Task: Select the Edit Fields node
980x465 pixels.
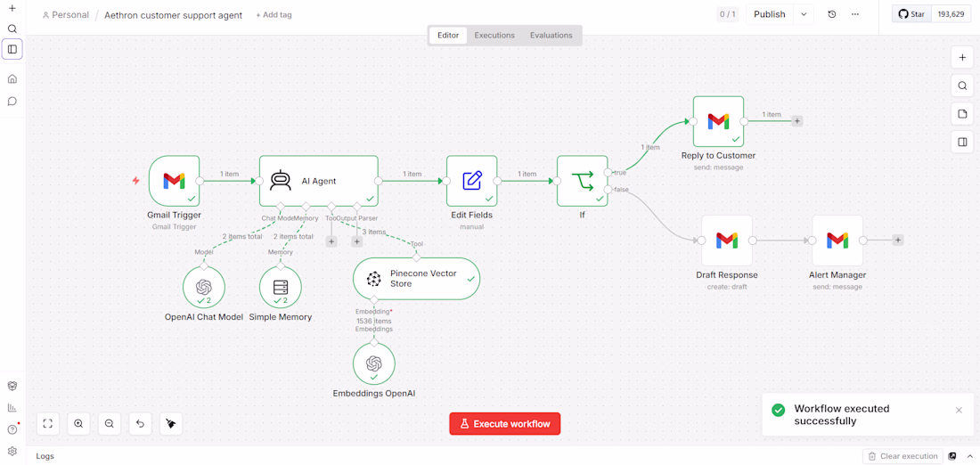Action: [472, 181]
